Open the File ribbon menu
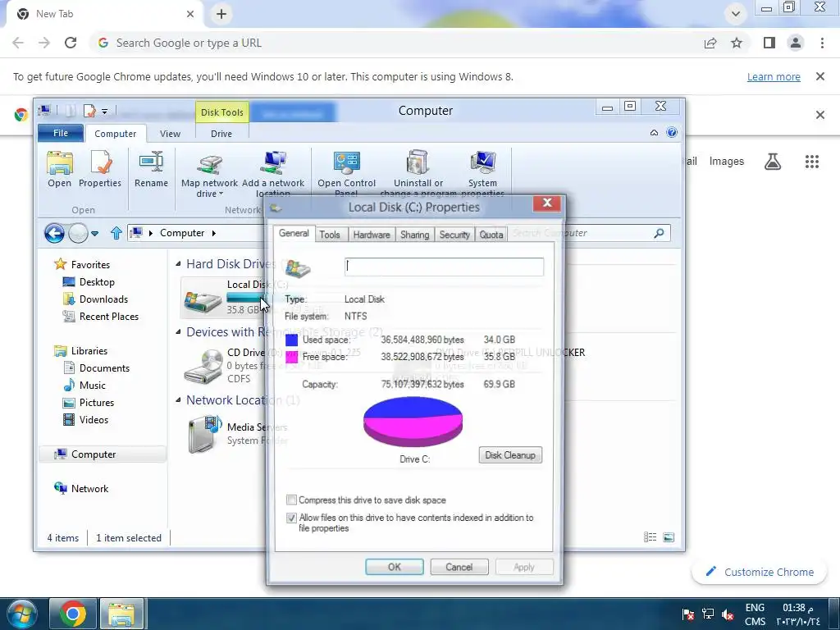840x630 pixels. [61, 133]
